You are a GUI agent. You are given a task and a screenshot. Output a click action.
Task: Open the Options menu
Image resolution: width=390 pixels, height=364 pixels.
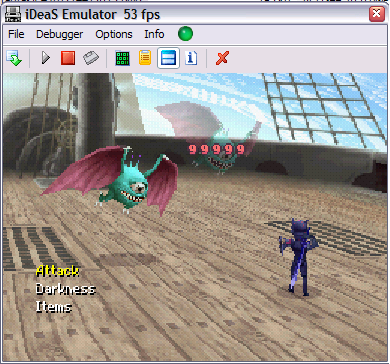114,34
